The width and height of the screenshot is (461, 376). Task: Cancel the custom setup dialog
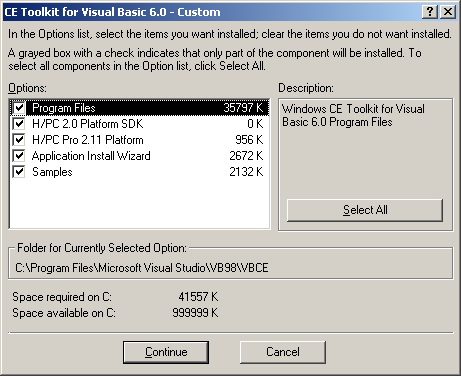tap(283, 352)
